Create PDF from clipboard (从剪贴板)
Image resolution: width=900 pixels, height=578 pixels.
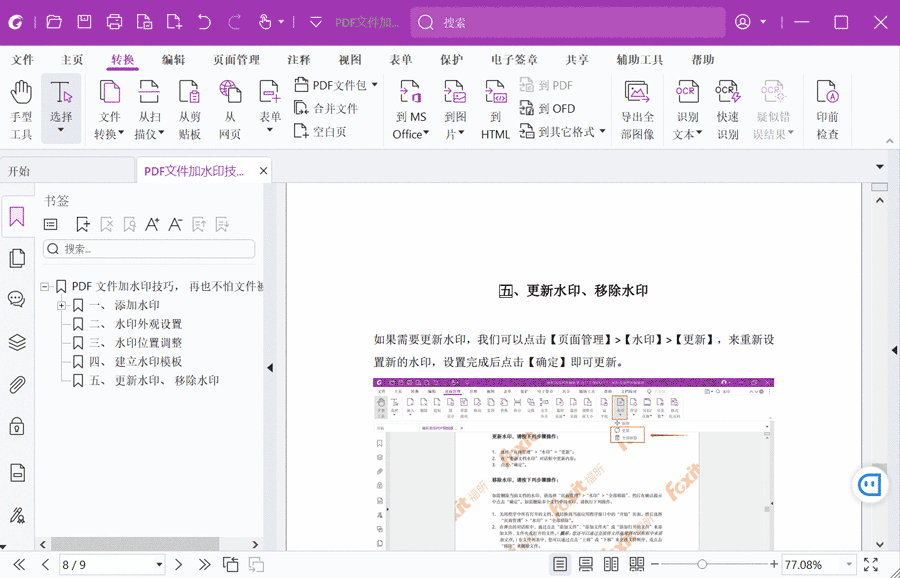[189, 110]
